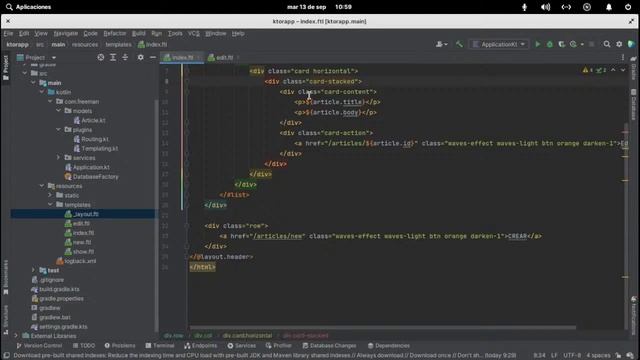Toggle the Project side panel tab
This screenshot has width=640, height=360.
(x=5, y=67)
